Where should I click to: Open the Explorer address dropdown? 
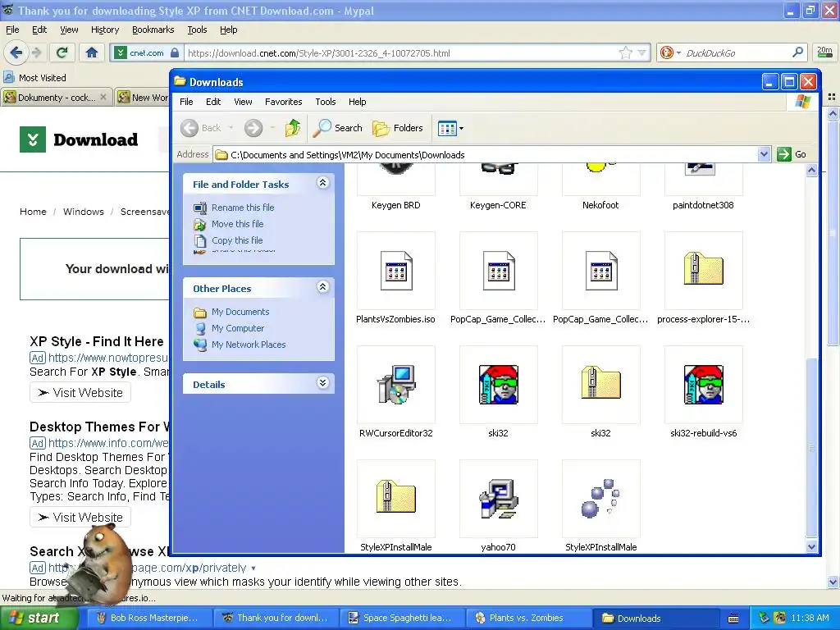[764, 155]
